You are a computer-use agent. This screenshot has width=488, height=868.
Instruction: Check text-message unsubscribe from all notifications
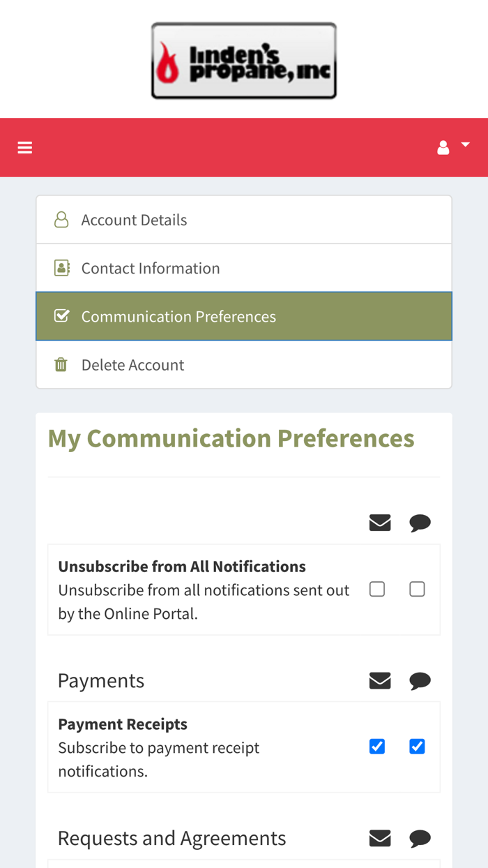point(417,590)
